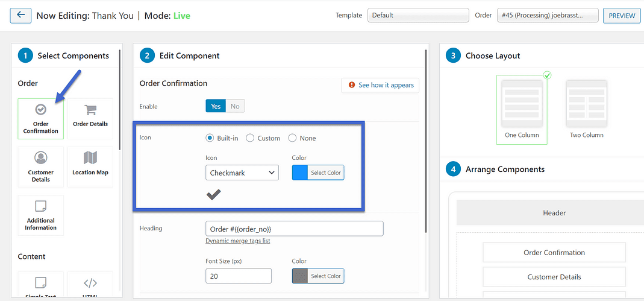
Task: Set Enable to No
Action: click(235, 106)
